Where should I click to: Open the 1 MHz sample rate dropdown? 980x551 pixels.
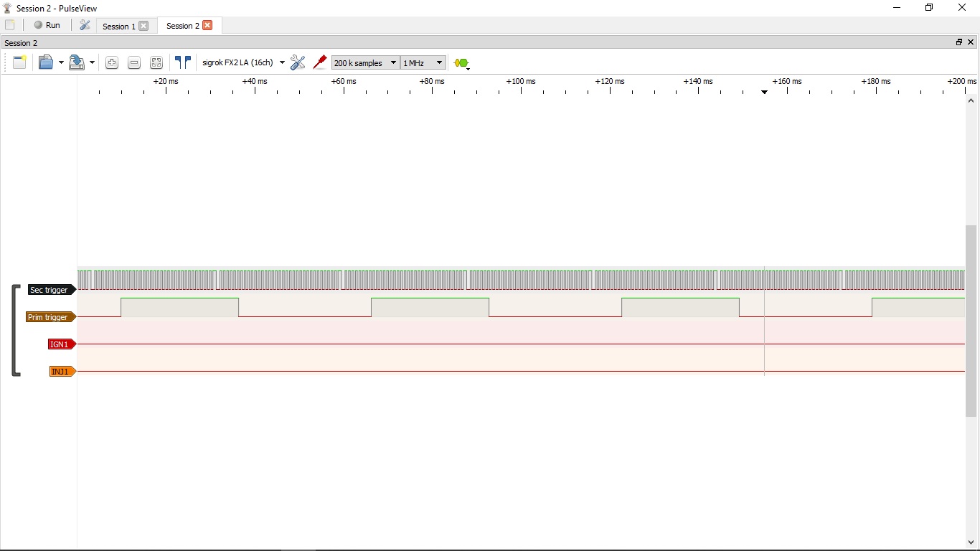pyautogui.click(x=423, y=62)
